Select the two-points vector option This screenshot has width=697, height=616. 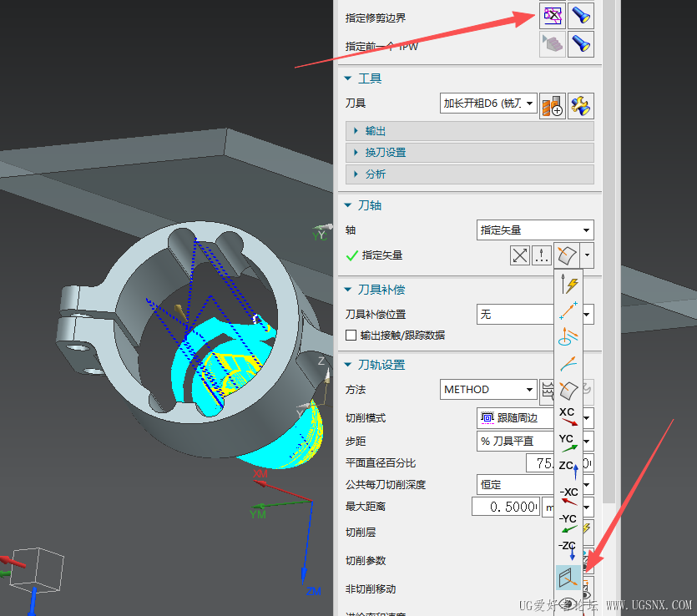pos(568,312)
